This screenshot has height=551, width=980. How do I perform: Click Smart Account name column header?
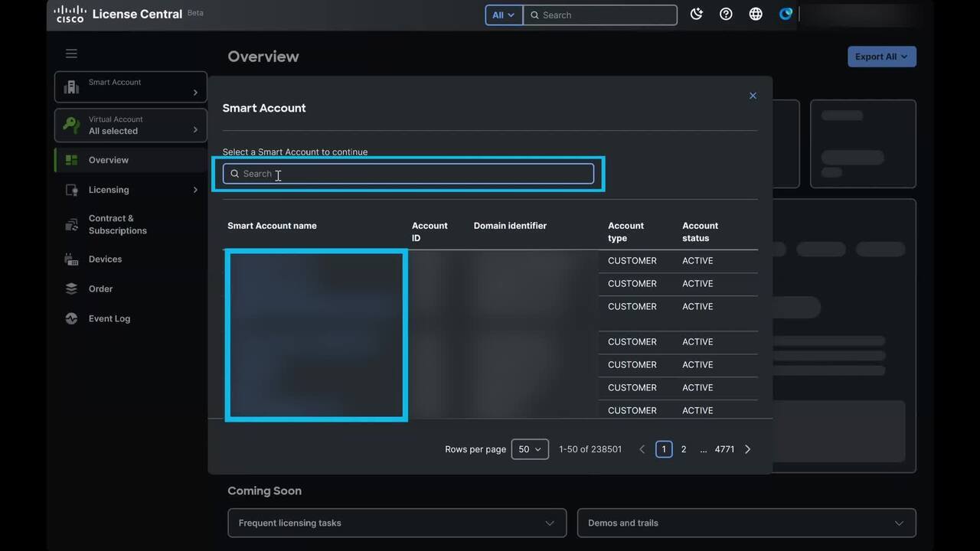[x=272, y=226]
